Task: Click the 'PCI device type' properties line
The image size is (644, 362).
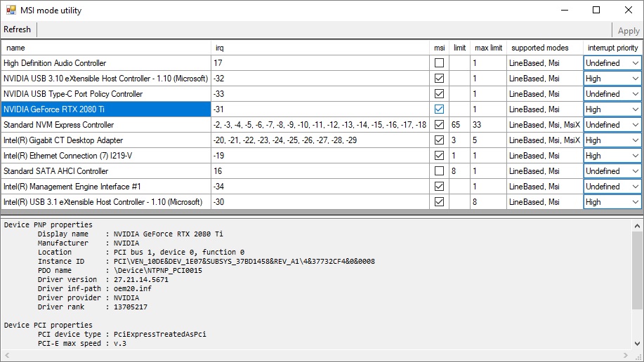Action: pyautogui.click(x=122, y=334)
